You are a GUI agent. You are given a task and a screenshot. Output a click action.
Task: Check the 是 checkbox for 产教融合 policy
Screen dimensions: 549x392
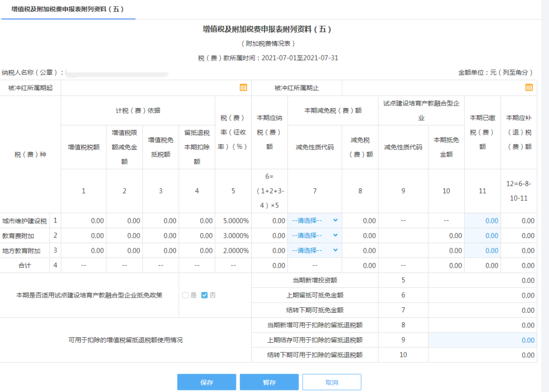185,295
